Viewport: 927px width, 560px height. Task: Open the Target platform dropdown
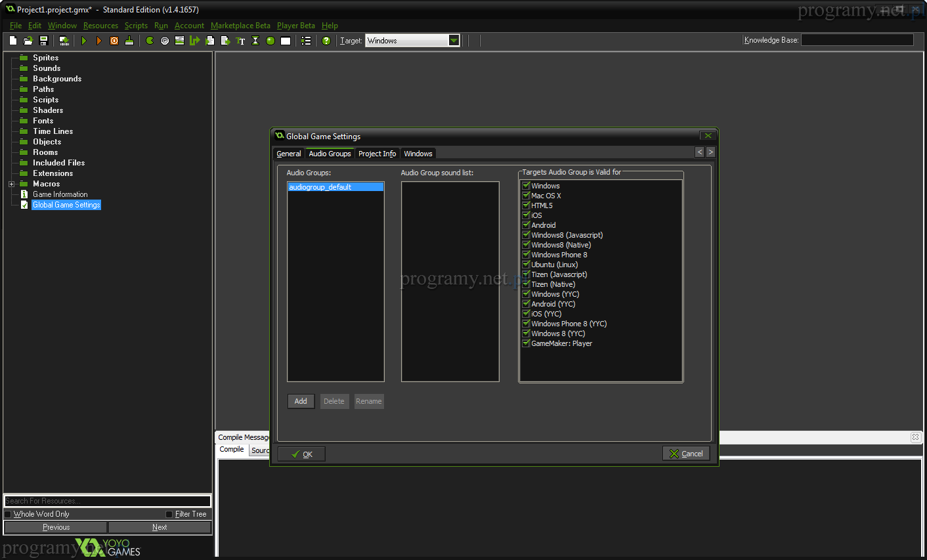pyautogui.click(x=454, y=41)
